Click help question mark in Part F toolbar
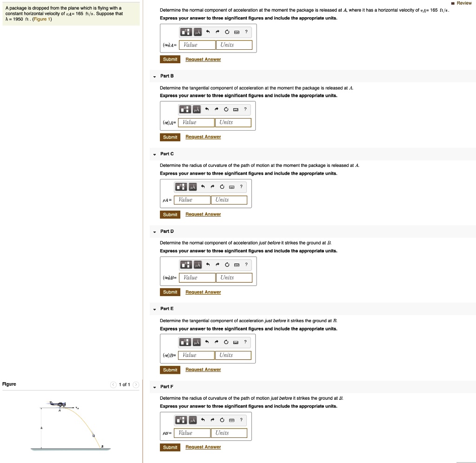Screen dimensions: 476x463 pos(241,420)
